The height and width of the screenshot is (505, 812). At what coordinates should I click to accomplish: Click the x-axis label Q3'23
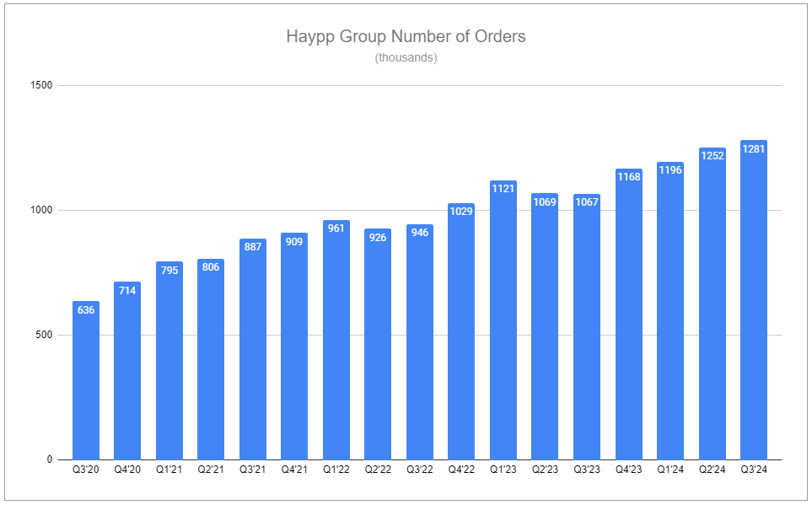pyautogui.click(x=587, y=470)
